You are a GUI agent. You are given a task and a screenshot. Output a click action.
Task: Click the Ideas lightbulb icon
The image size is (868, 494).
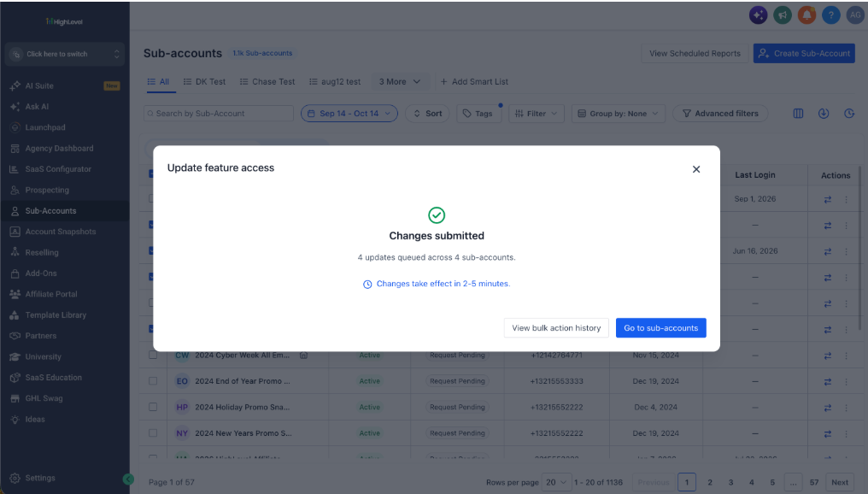tap(15, 420)
